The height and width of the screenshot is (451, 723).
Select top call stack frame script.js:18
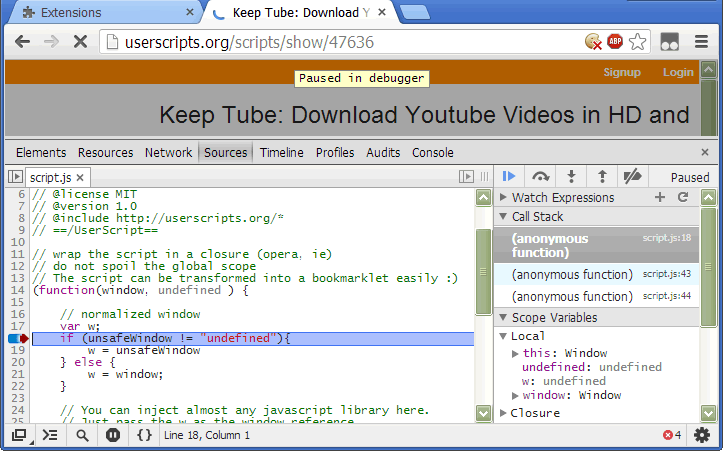click(x=596, y=245)
